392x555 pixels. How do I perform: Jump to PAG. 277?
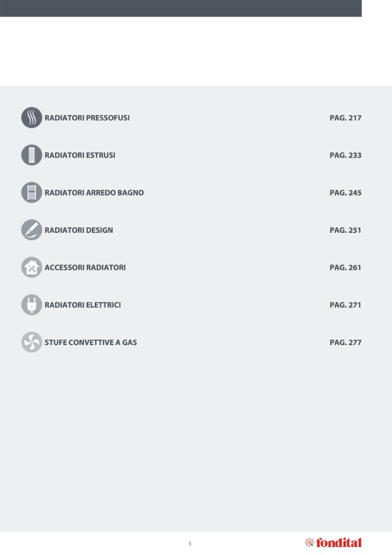(345, 343)
